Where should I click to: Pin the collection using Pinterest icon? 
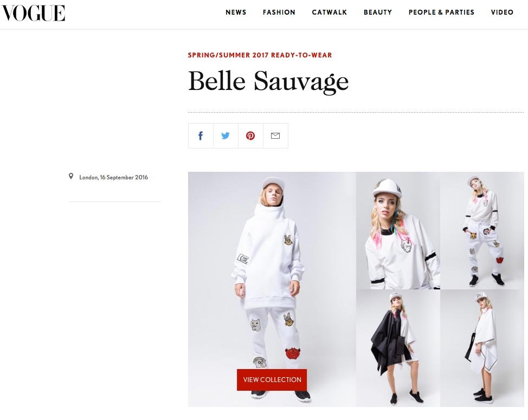250,135
